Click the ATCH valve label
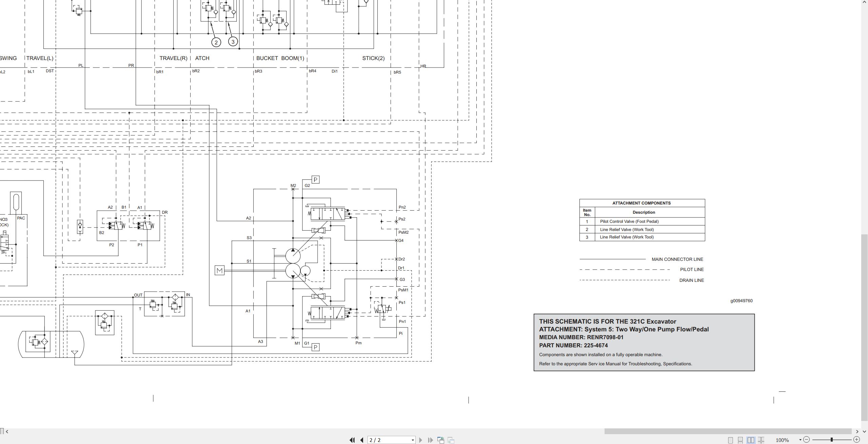The height and width of the screenshot is (444, 868). (x=202, y=58)
